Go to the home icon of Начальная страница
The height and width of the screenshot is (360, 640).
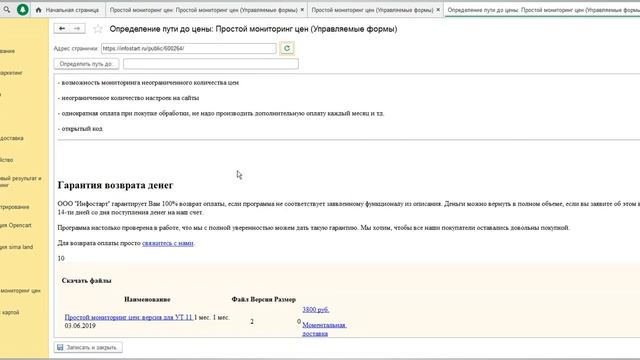tap(38, 10)
